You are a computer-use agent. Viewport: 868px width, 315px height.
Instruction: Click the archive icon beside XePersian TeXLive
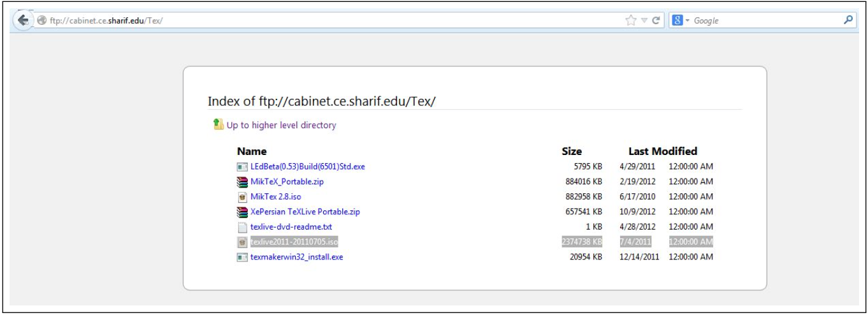242,212
